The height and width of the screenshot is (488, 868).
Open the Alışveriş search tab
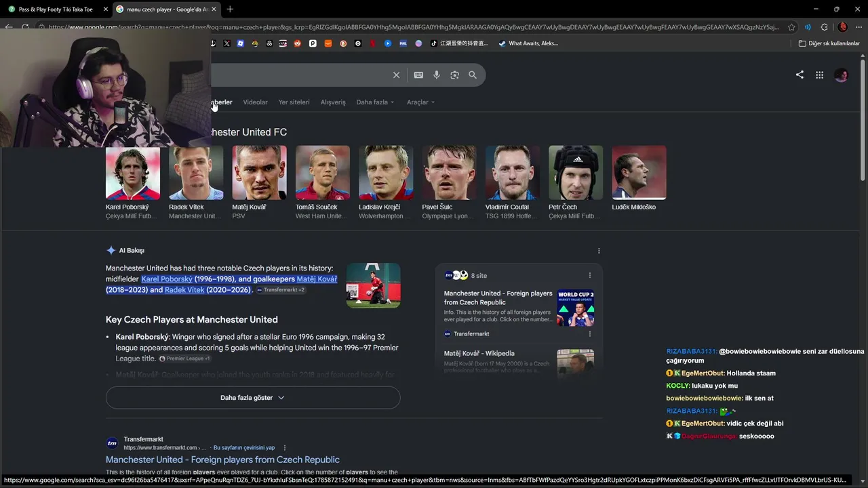click(x=333, y=102)
